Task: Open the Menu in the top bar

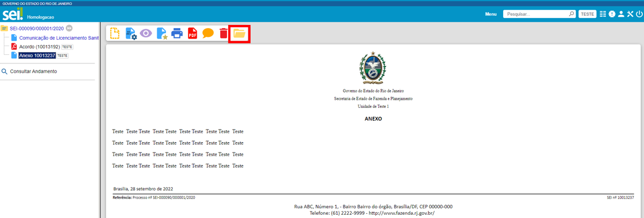Action: click(x=491, y=14)
